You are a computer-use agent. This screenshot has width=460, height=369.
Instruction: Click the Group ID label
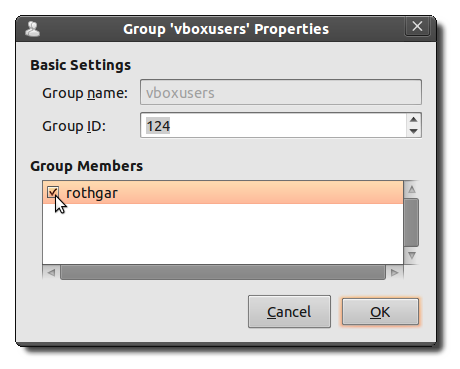click(74, 127)
